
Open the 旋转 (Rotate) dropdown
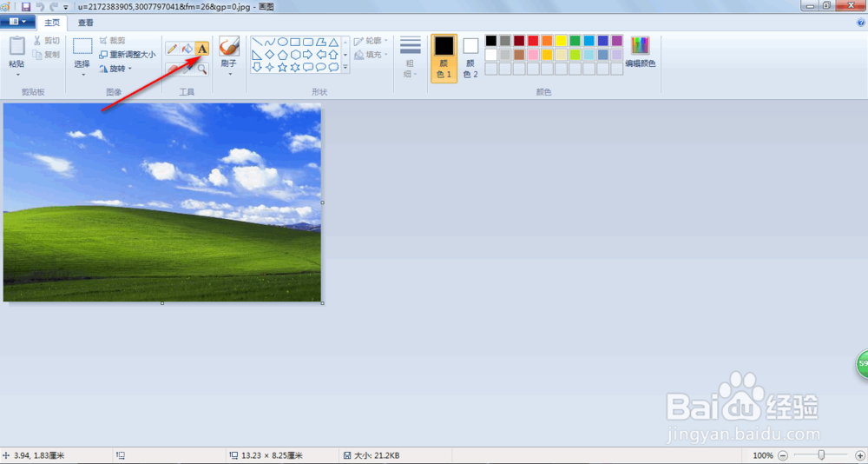pyautogui.click(x=115, y=69)
